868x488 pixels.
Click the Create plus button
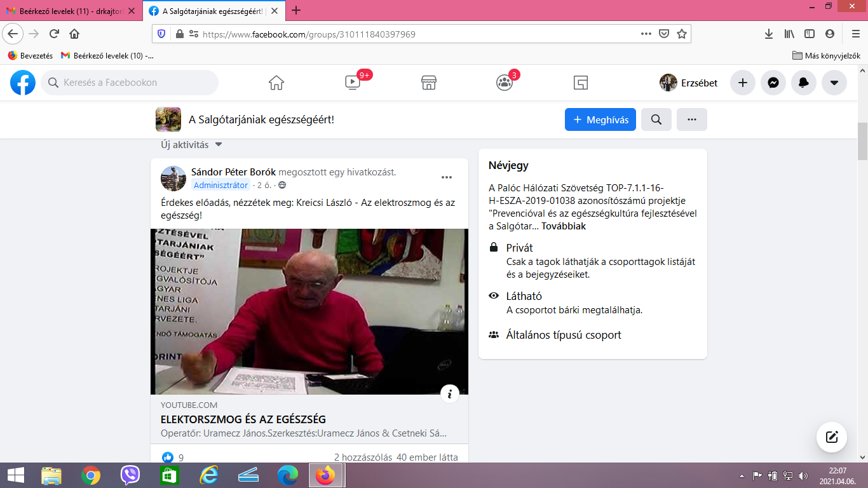click(743, 83)
